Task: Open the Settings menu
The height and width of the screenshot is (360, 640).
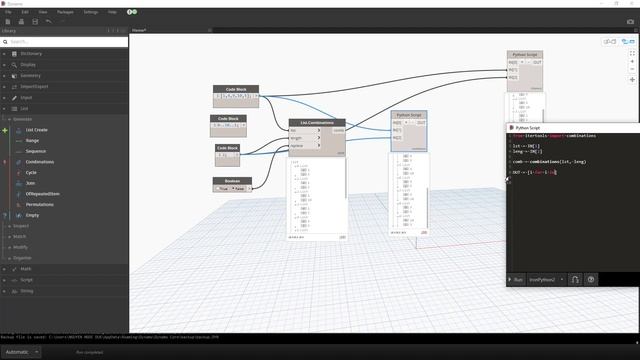Action: (x=91, y=12)
